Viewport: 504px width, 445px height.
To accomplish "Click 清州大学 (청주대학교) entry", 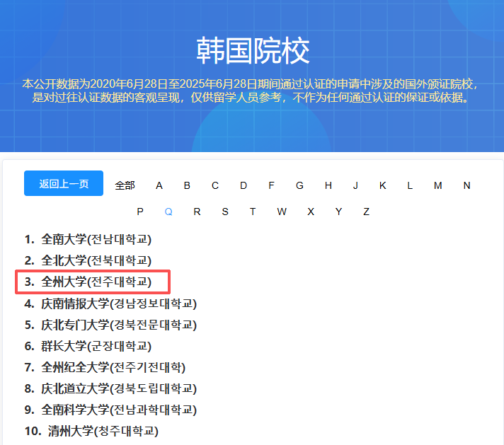I will [103, 431].
